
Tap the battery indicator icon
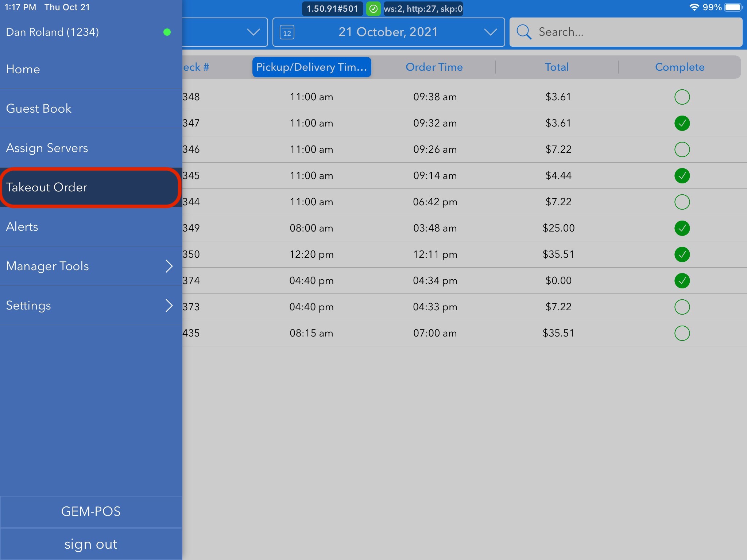click(x=734, y=7)
